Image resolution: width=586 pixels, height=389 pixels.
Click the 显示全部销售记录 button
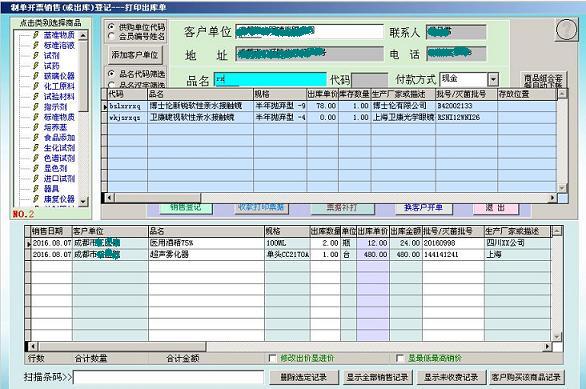377,377
